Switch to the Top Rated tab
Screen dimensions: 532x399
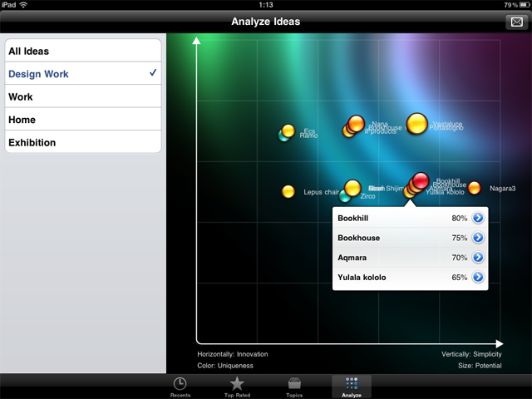point(237,387)
